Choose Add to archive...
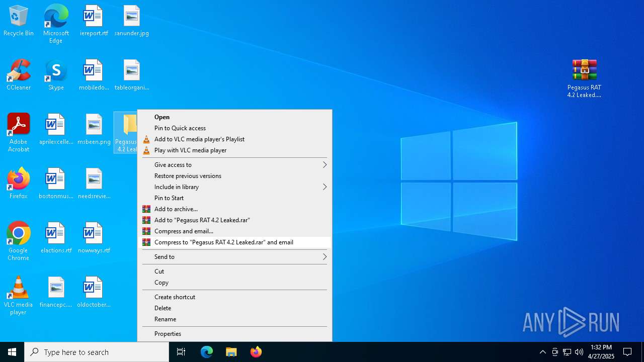The image size is (644, 362). pyautogui.click(x=234, y=209)
